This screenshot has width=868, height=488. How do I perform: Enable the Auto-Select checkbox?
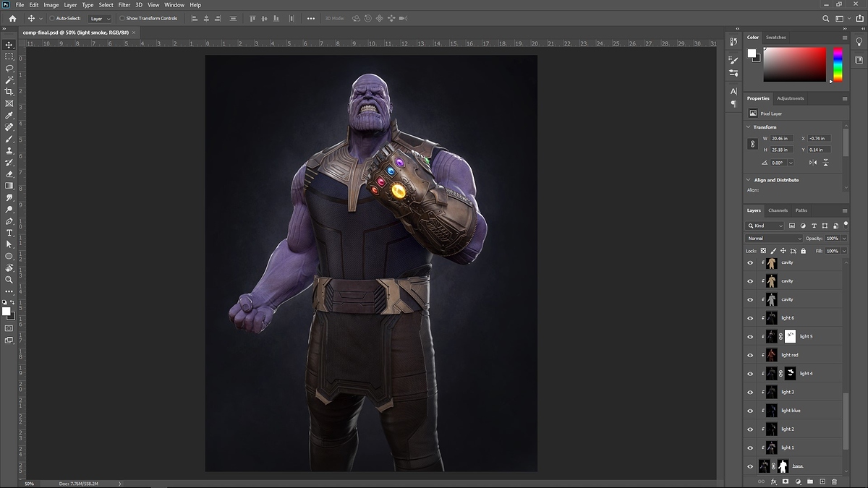pos(52,19)
